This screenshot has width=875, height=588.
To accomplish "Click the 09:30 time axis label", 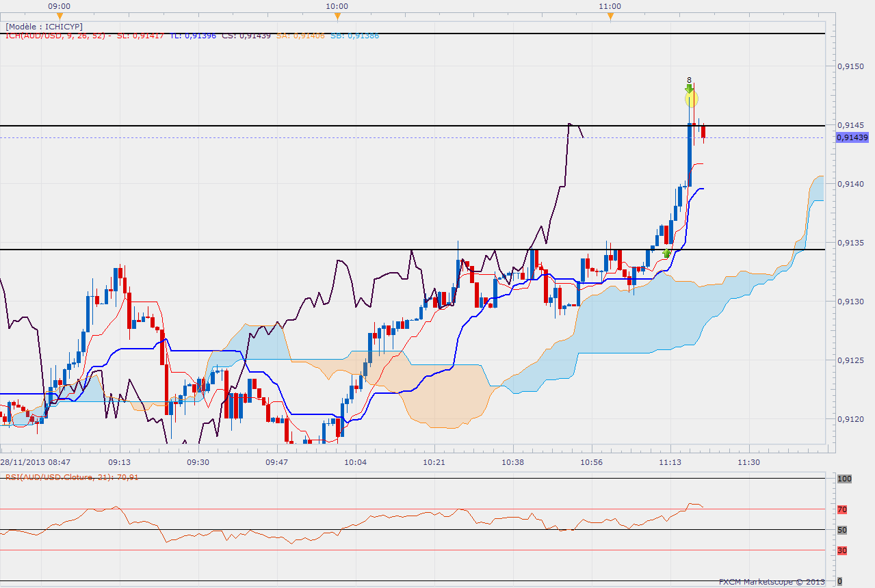I will tap(198, 462).
